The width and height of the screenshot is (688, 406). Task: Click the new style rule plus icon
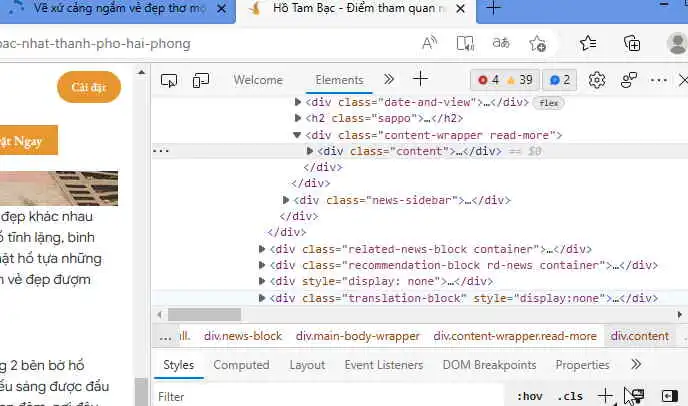coord(605,396)
